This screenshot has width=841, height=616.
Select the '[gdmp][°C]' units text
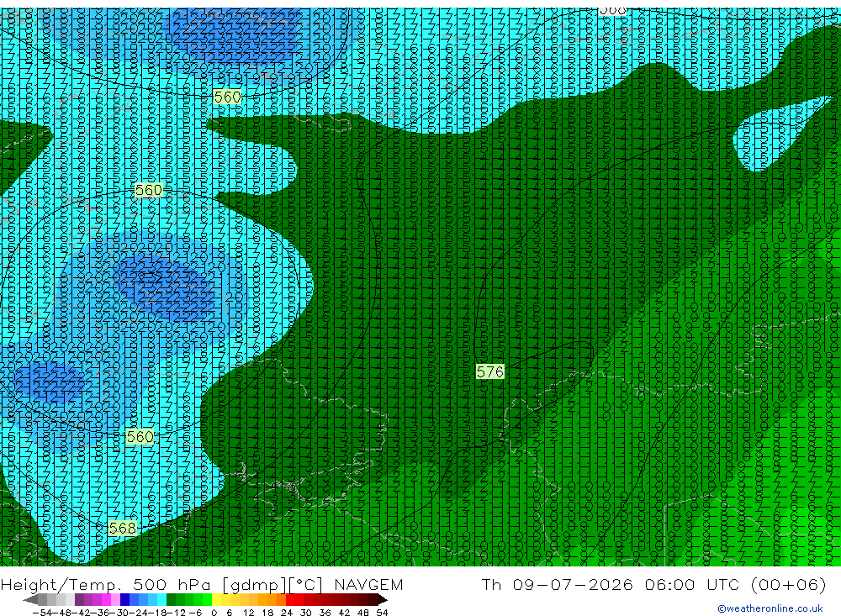tap(272, 584)
